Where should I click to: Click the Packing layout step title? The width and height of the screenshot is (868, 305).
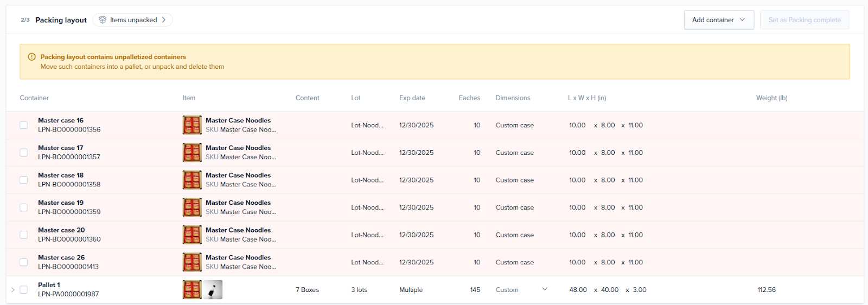pos(61,20)
